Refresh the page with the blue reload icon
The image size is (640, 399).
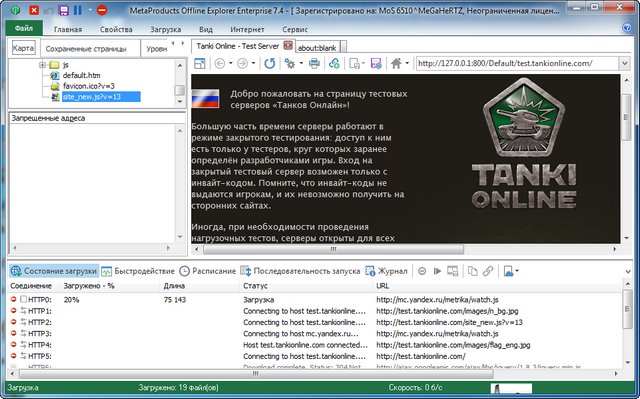click(269, 64)
